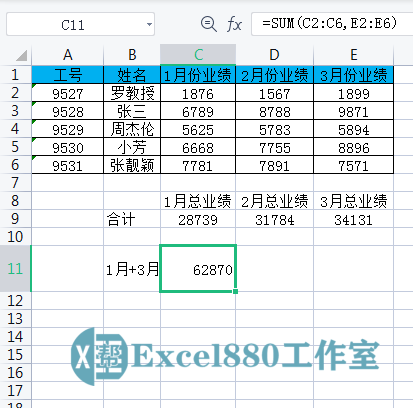Click the total cell 34131
The image size is (413, 408).
coord(354,219)
